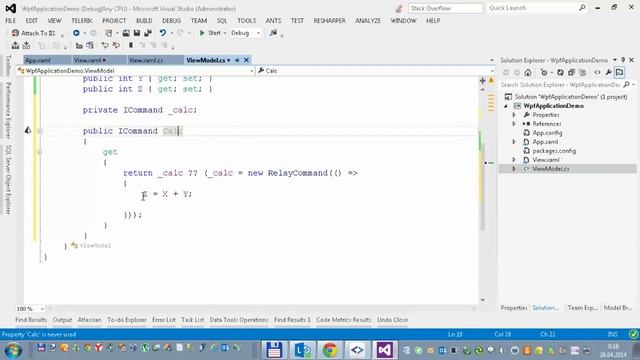Click the icon right of Debug combo box
640x360 pixels.
point(273,33)
